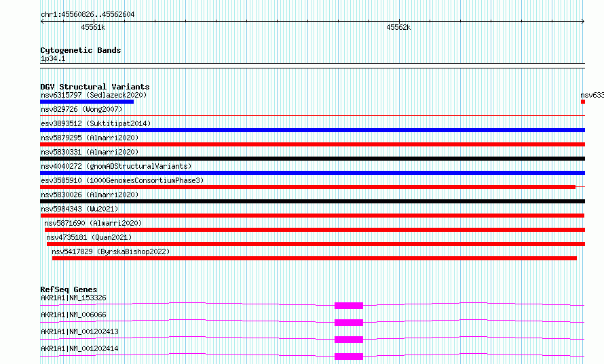This screenshot has width=604, height=364.
Task: Open the nsv5879295 (Almarri2020) label
Action: (x=90, y=138)
